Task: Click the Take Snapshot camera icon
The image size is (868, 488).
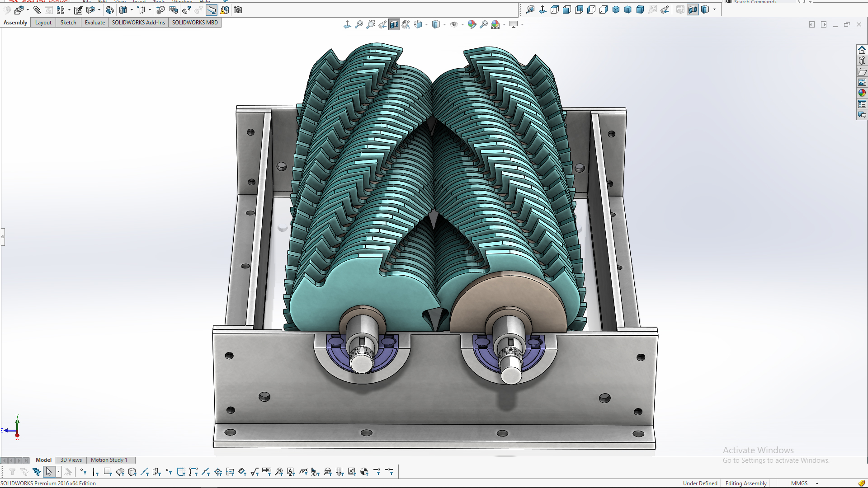Action: 238,10
